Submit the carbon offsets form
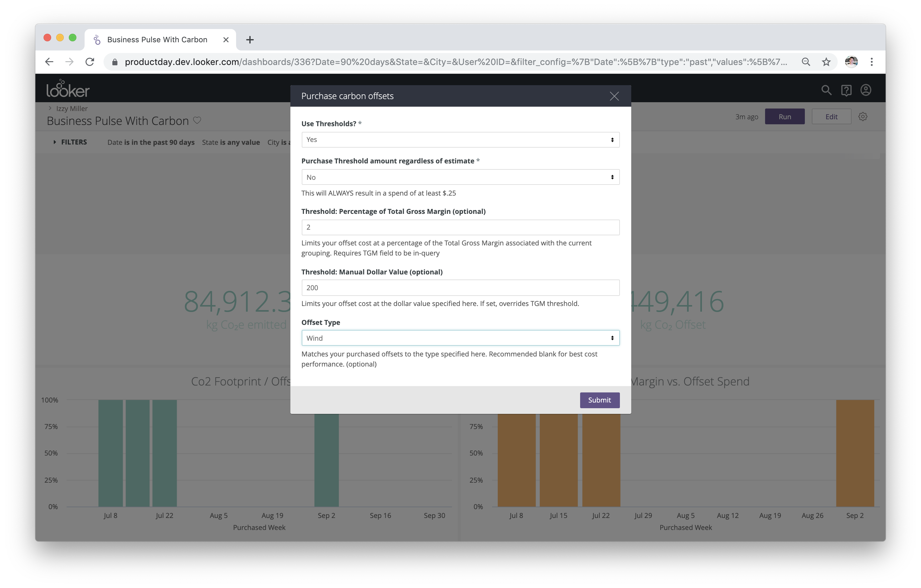The height and width of the screenshot is (588, 921). click(599, 400)
